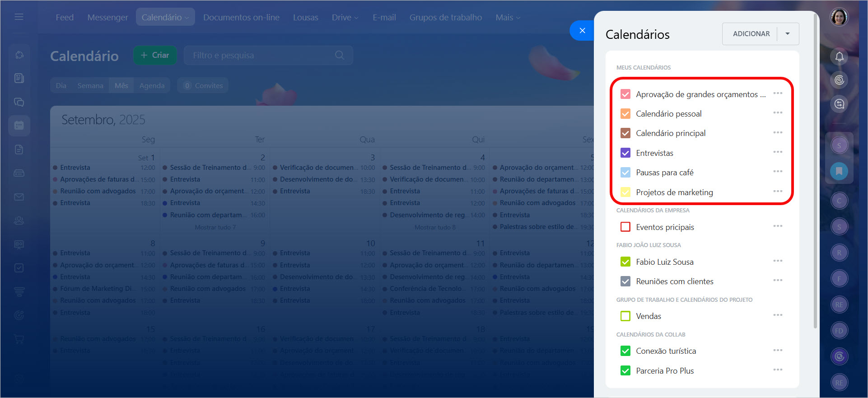Click the Calendários panel scrollbar
This screenshot has height=398, width=868.
coord(815,172)
